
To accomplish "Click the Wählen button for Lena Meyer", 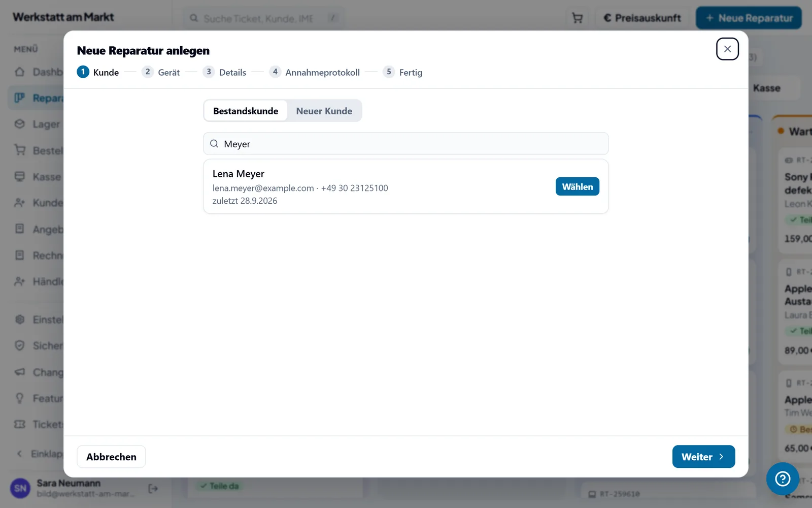I will 577,186.
